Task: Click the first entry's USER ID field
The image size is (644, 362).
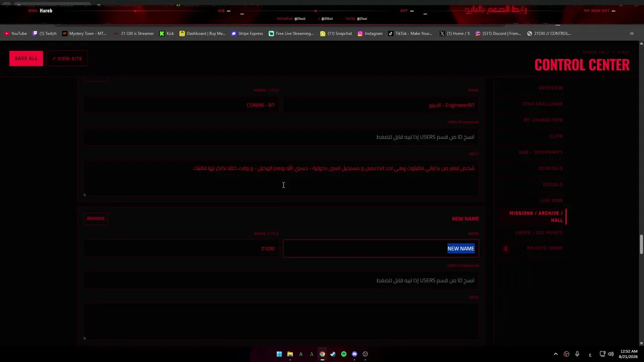Action: 281,137
